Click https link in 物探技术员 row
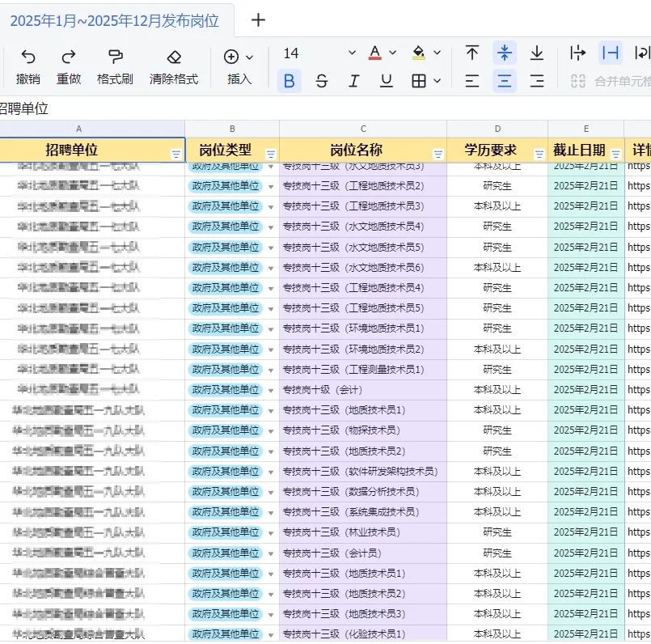The height and width of the screenshot is (644, 651). (x=639, y=430)
